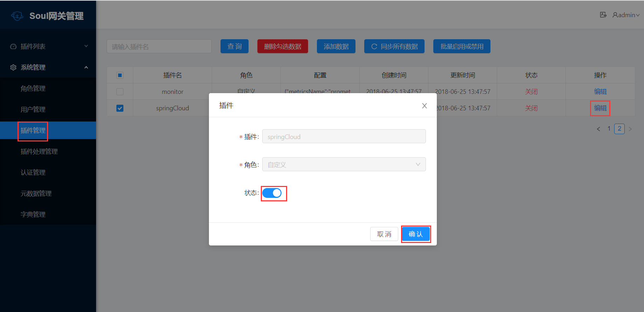Click the 添加数据 button
This screenshot has width=644, height=312.
[x=336, y=46]
